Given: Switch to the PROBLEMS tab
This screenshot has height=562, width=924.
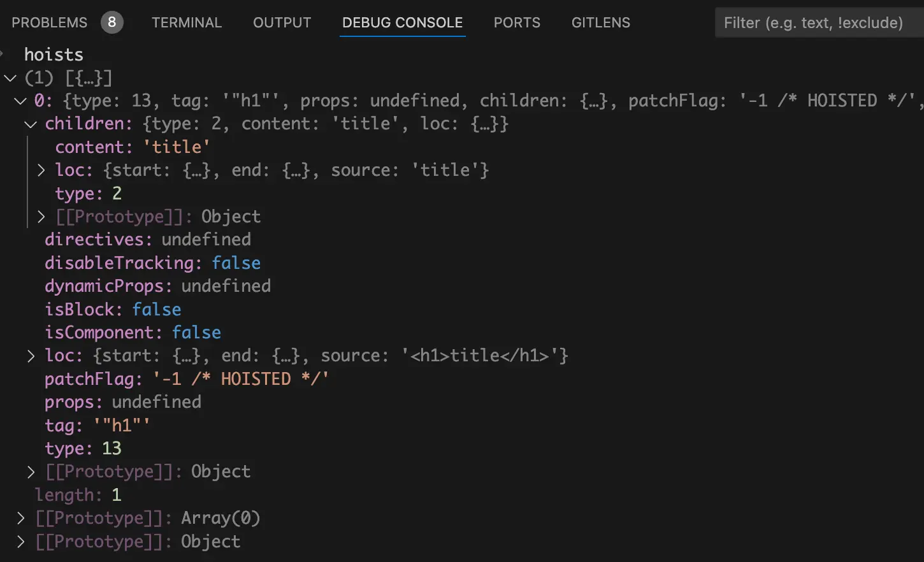Looking at the screenshot, I should click(x=49, y=23).
